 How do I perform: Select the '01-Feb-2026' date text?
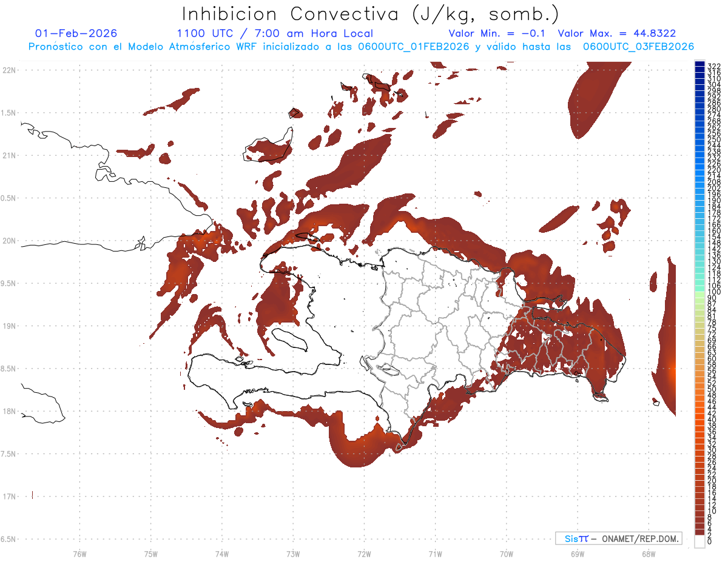[x=76, y=33]
